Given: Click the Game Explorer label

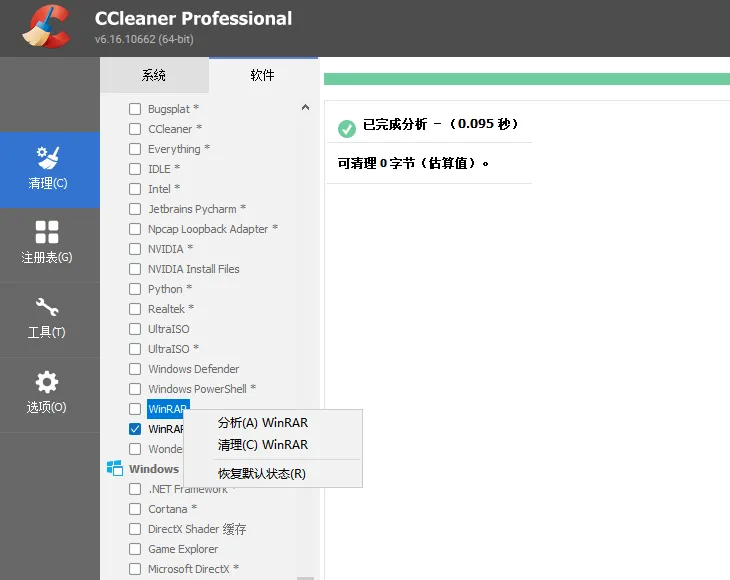Looking at the screenshot, I should 183,549.
